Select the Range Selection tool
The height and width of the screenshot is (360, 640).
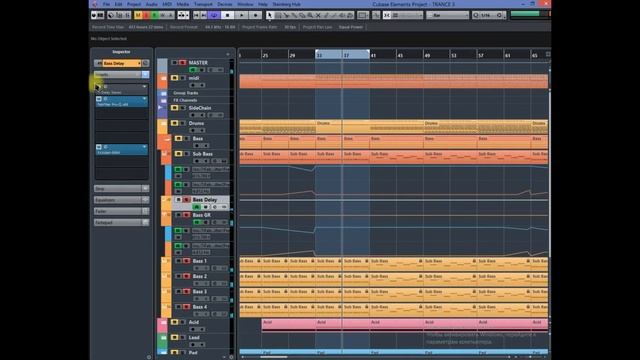(x=278, y=15)
